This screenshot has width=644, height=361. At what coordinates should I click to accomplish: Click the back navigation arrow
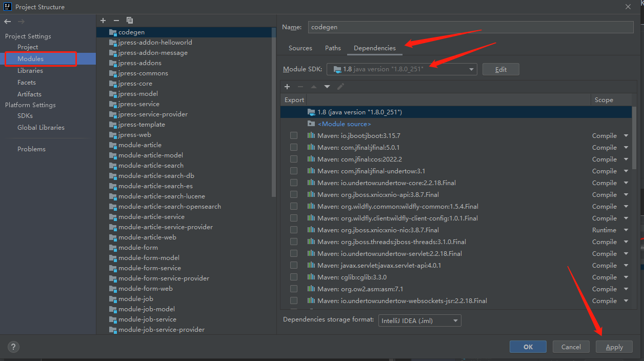click(x=7, y=22)
